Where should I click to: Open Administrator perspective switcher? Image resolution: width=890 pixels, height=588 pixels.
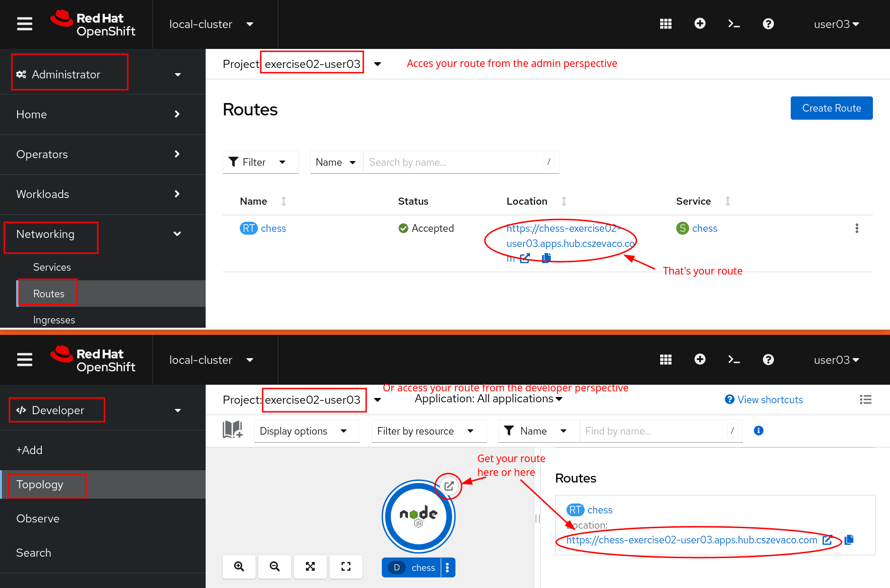tap(100, 75)
